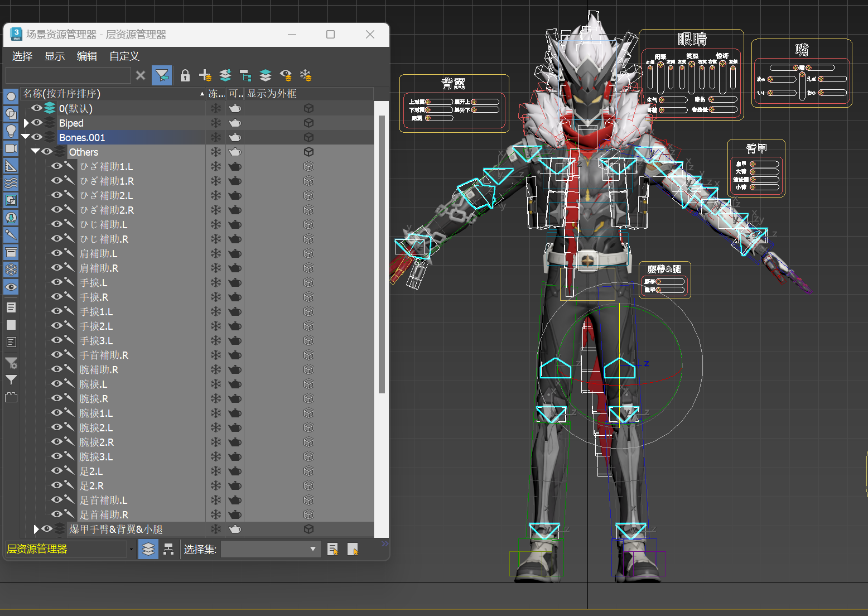Open the 编辑 menu
The image size is (868, 616).
(x=87, y=56)
